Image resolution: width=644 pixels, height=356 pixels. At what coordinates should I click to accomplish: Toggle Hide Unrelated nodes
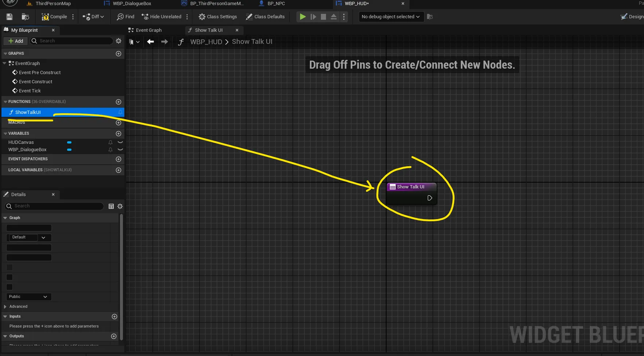coord(161,17)
